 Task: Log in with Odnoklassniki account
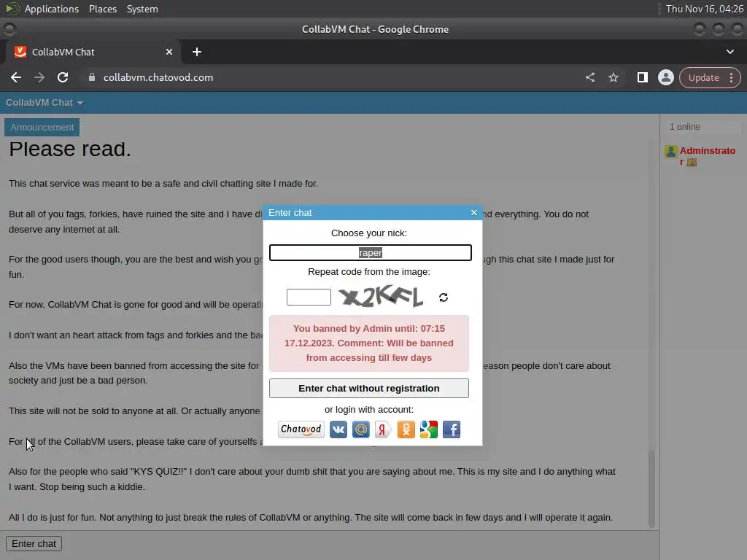[406, 429]
